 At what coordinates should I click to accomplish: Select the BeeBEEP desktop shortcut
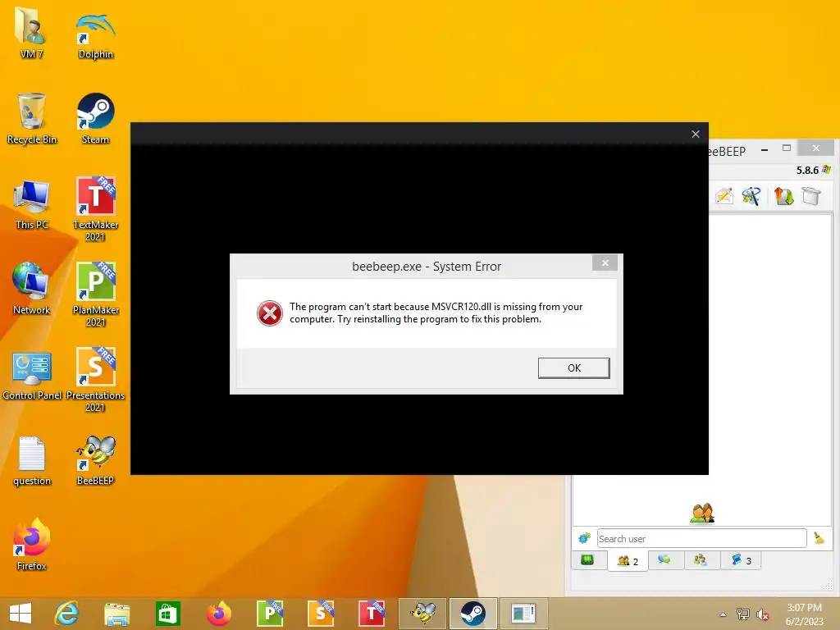pos(95,460)
